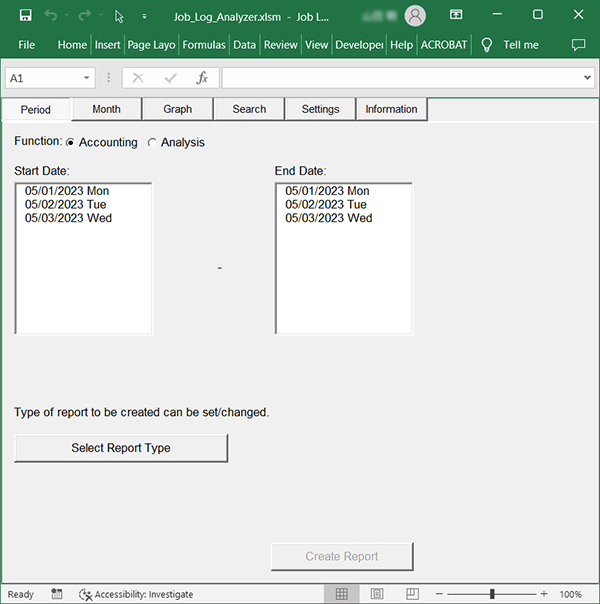
Task: Open the Redo history dropdown arrow
Action: point(101,15)
